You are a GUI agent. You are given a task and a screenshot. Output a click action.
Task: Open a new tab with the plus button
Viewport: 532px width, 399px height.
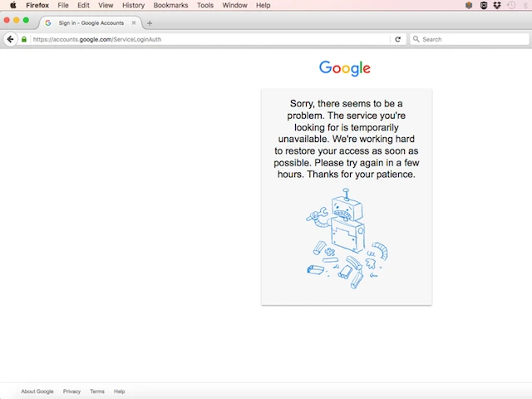[x=150, y=22]
